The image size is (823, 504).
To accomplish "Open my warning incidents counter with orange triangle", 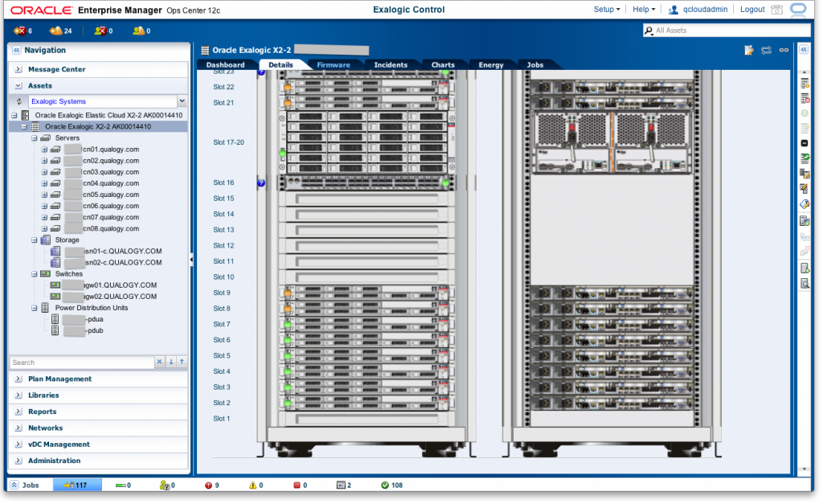I will point(141,31).
